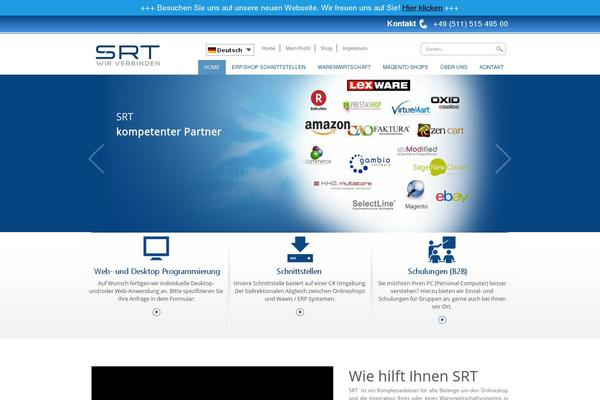The height and width of the screenshot is (400, 600).
Task: Click the search magnifier icon
Action: [499, 49]
